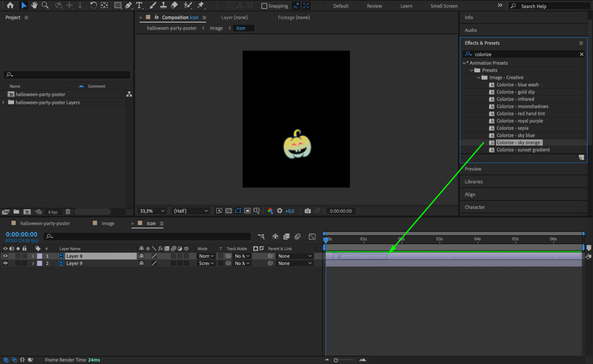This screenshot has width=593, height=364.
Task: Expand halloween-party-poster Layers folder
Action: (3, 102)
